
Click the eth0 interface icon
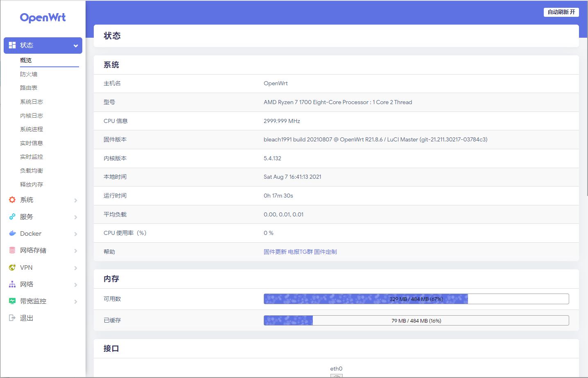click(x=337, y=376)
